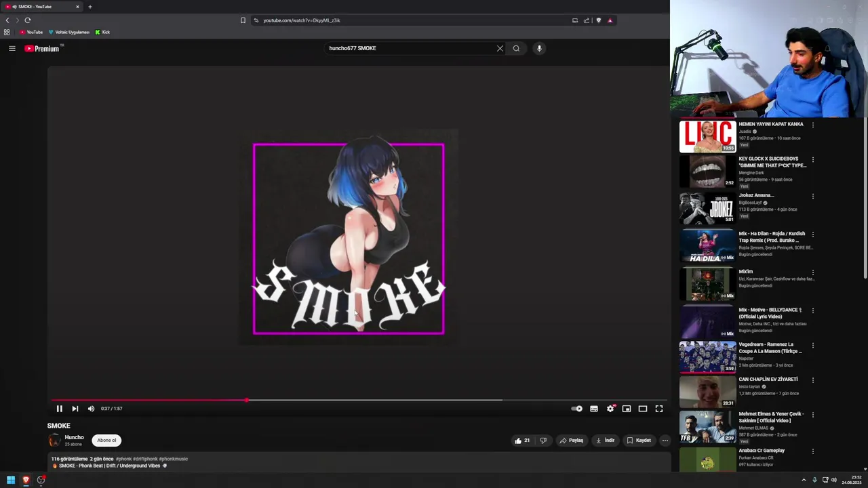
Task: Open options for Vegedream Ramenez La Coupe
Action: (x=813, y=345)
